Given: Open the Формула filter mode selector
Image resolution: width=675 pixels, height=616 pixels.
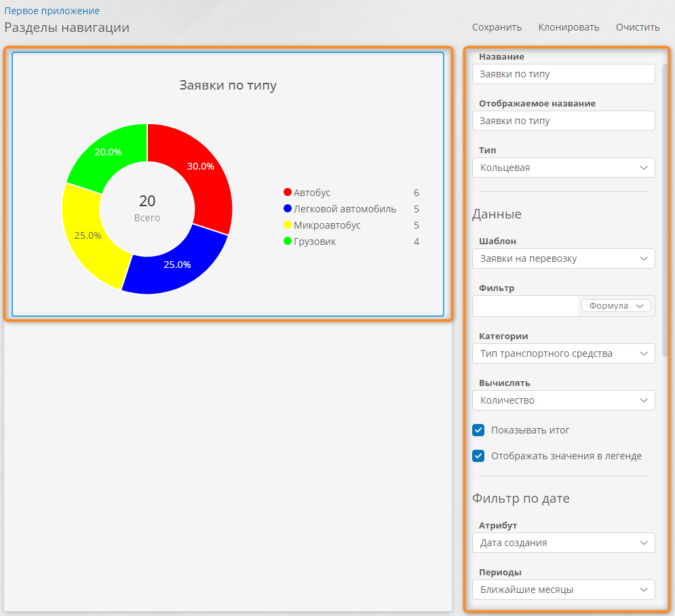Looking at the screenshot, I should pyautogui.click(x=615, y=306).
